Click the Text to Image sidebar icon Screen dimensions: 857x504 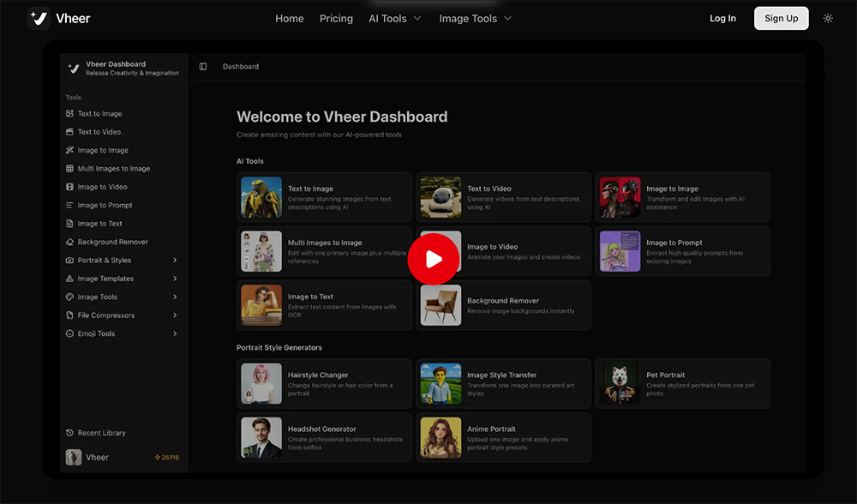(69, 114)
